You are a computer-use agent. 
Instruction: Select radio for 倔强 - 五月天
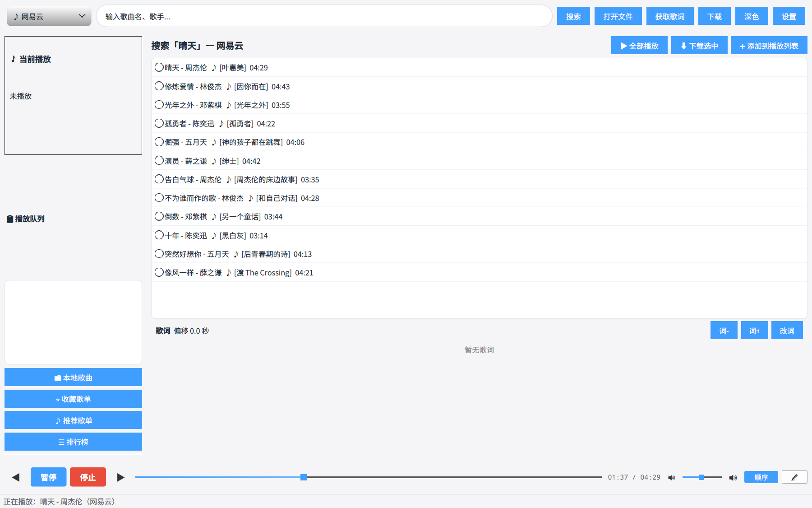pyautogui.click(x=159, y=142)
